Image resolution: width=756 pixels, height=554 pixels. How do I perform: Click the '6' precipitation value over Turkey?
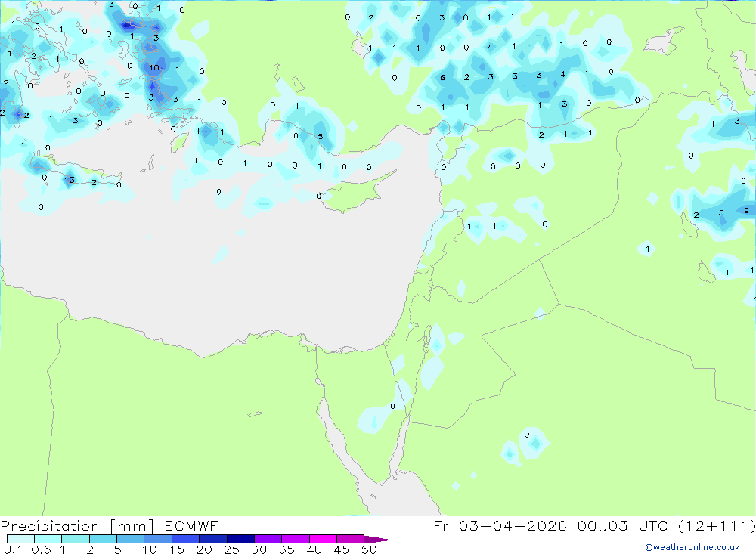(x=442, y=77)
